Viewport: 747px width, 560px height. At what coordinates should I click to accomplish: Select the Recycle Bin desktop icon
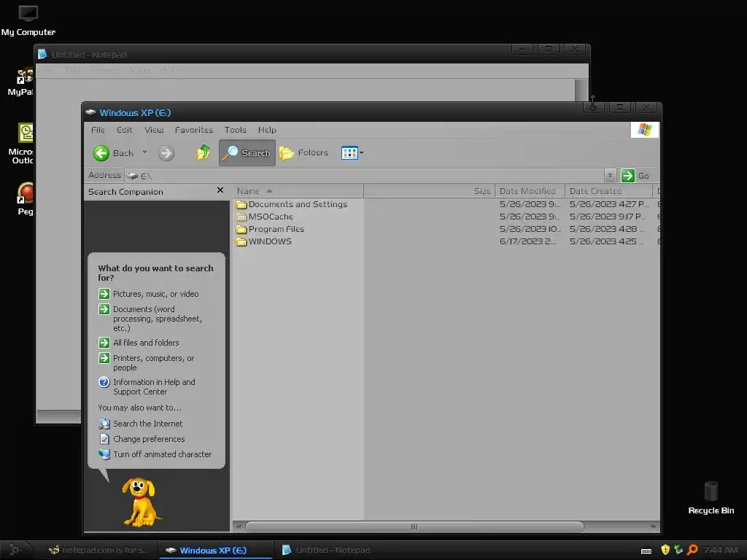pos(711,498)
